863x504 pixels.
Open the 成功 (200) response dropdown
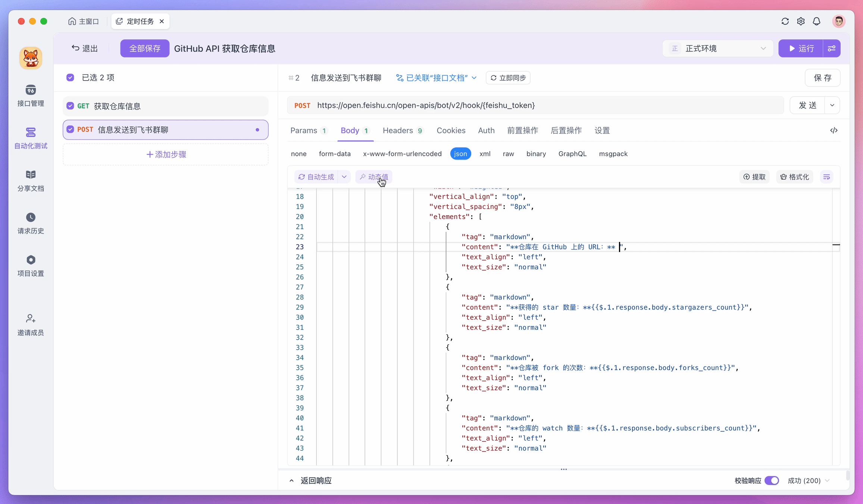click(808, 481)
